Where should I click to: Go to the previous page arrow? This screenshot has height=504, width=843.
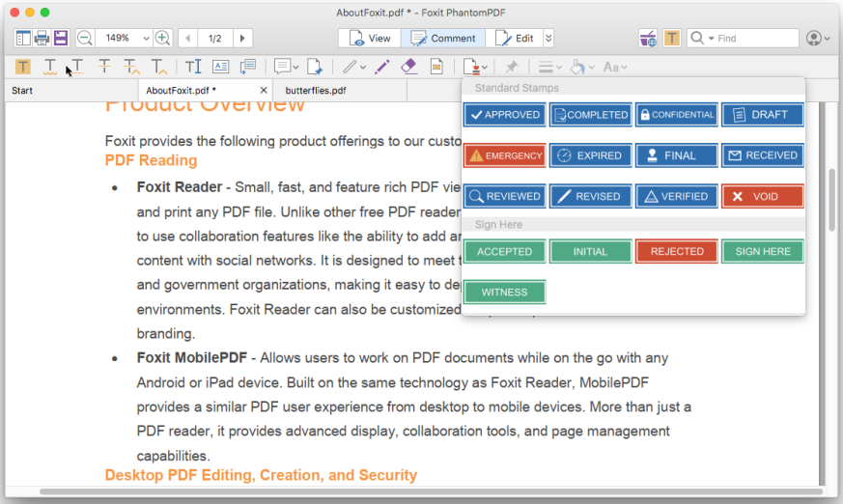(x=187, y=39)
